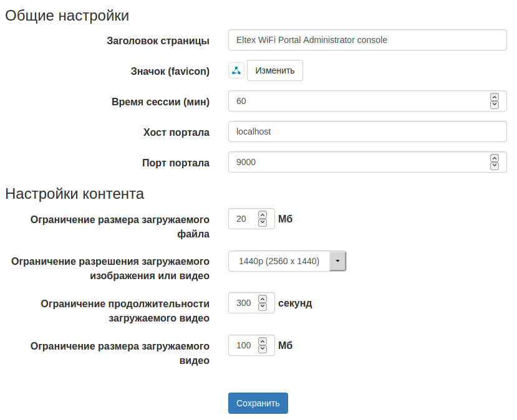The width and height of the screenshot is (517, 420).
Task: Click the 300 seconds duration field
Action: (243, 303)
